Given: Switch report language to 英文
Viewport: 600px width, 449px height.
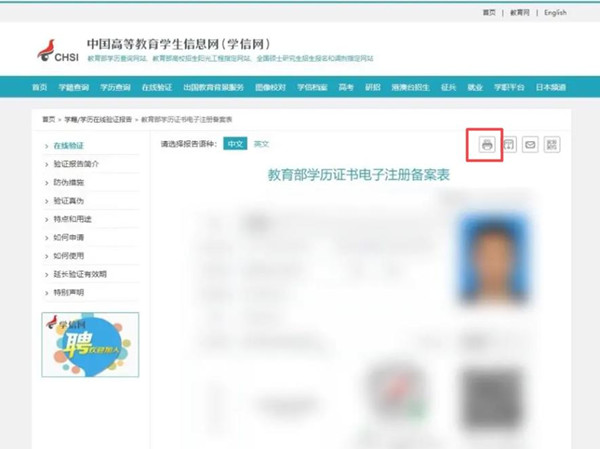Looking at the screenshot, I should (x=261, y=144).
